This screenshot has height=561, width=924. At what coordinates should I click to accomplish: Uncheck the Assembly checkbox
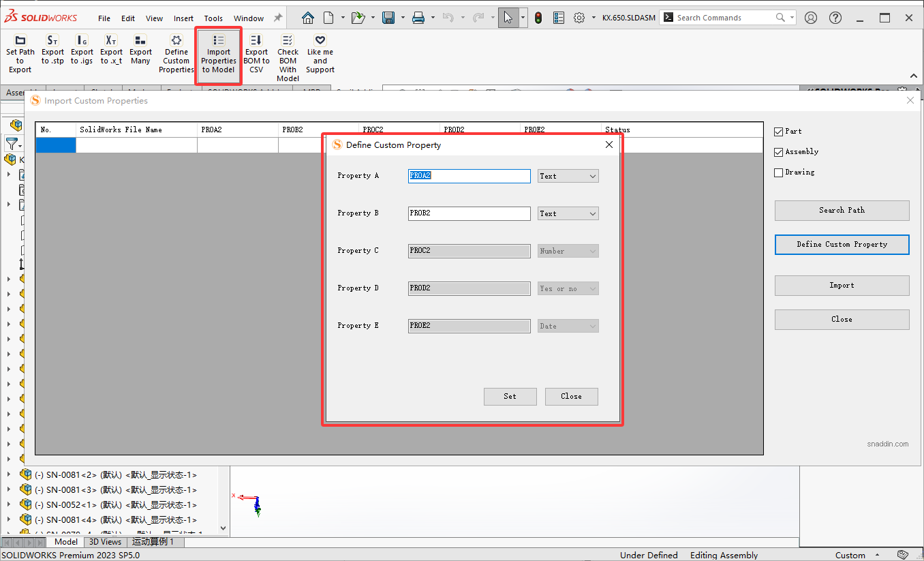pyautogui.click(x=779, y=152)
